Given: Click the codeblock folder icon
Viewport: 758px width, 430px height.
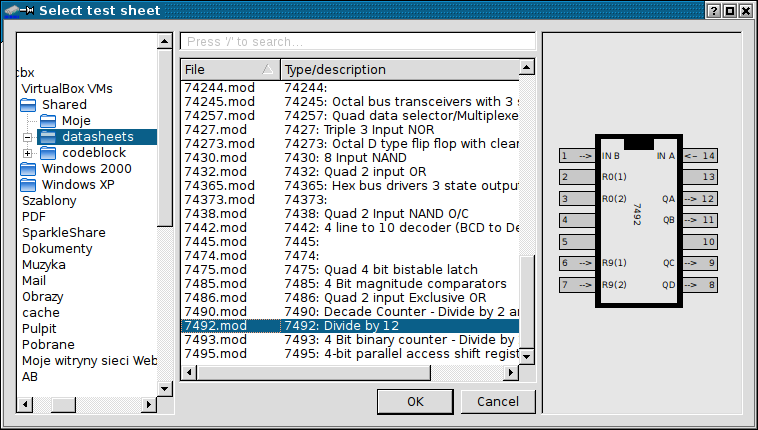Looking at the screenshot, I should coord(49,152).
